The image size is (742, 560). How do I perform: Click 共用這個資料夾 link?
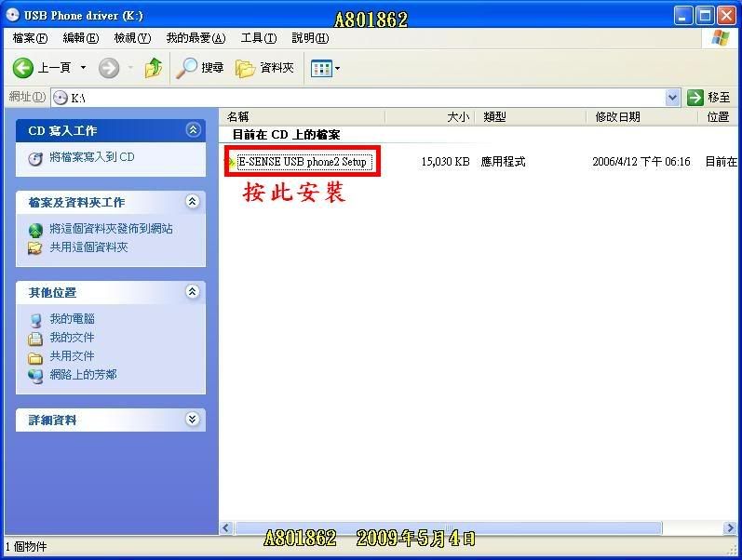click(x=89, y=247)
